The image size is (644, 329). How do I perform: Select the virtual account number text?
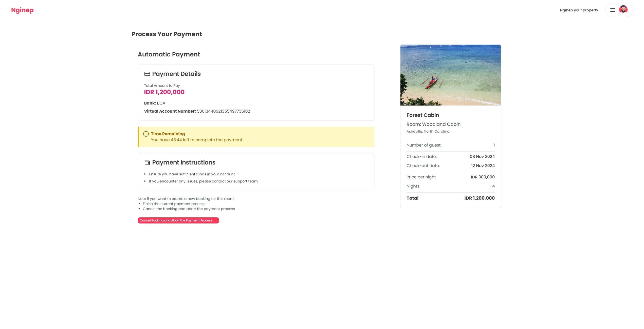coord(223,111)
